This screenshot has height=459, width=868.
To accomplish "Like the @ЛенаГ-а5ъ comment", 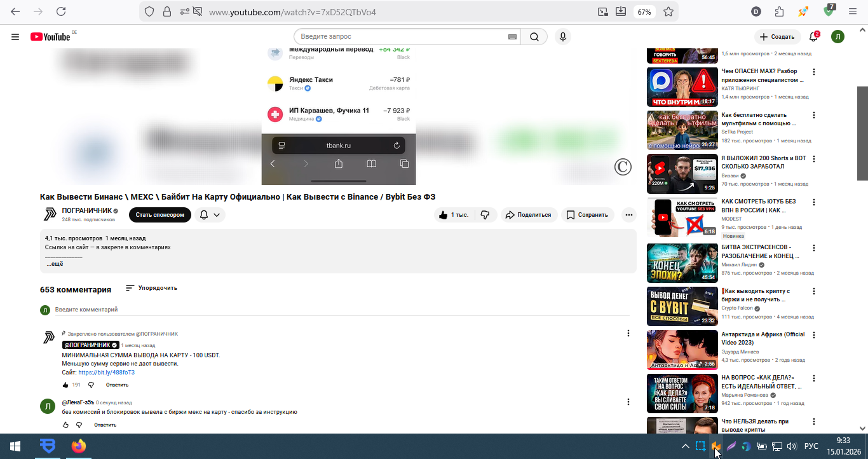I will 65,425.
